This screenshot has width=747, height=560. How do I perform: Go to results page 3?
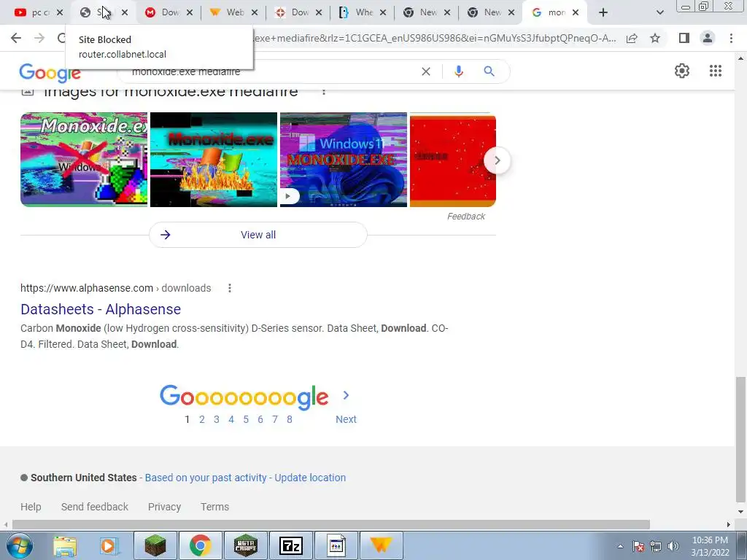coord(216,419)
